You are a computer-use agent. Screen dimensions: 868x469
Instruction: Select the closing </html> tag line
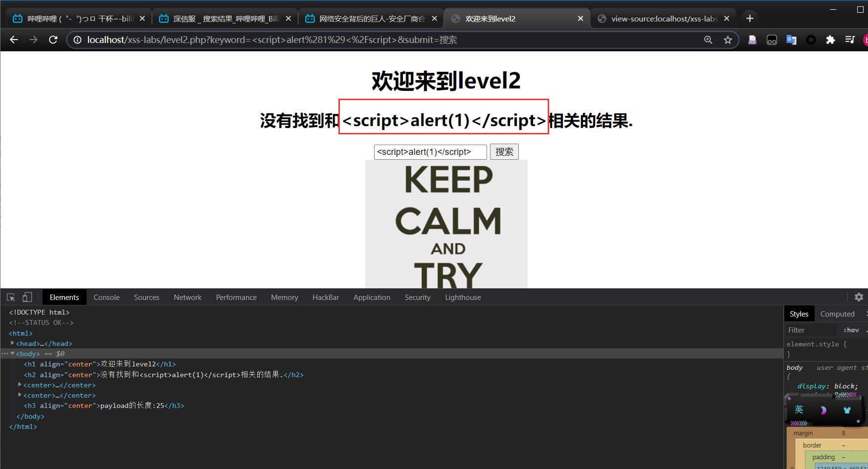click(23, 426)
